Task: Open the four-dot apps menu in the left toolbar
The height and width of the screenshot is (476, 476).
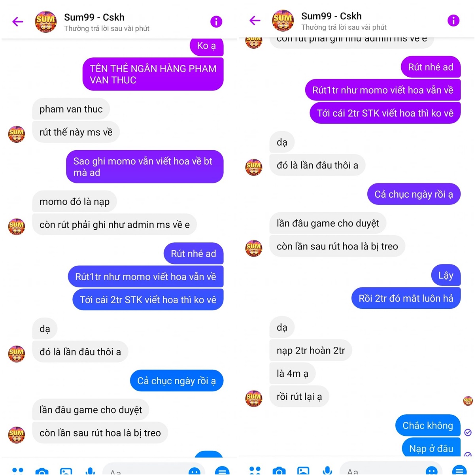Action: coord(18,471)
